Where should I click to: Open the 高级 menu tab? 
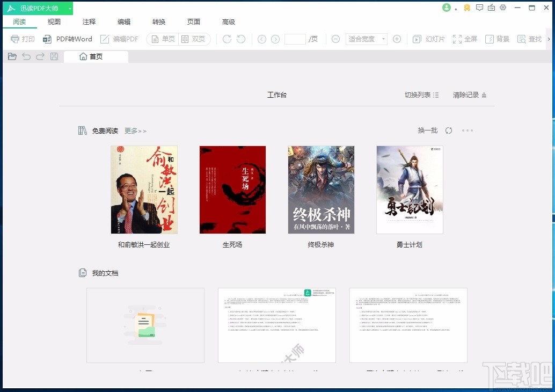click(x=229, y=22)
